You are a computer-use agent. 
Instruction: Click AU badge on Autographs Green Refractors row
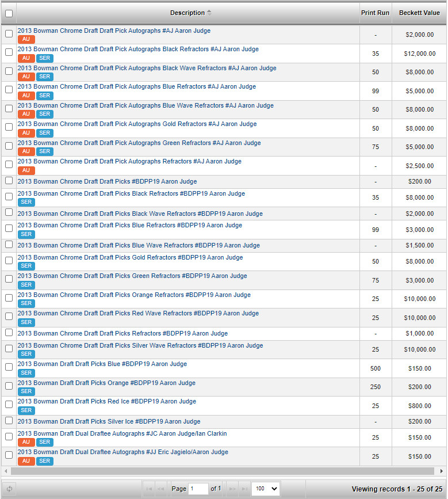pyautogui.click(x=26, y=151)
